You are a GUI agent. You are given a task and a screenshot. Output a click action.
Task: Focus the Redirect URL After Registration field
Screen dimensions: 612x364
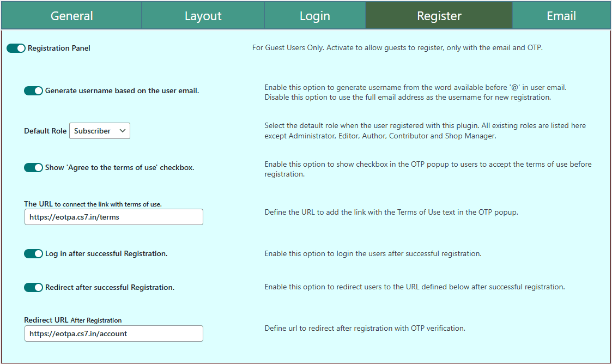pos(113,333)
